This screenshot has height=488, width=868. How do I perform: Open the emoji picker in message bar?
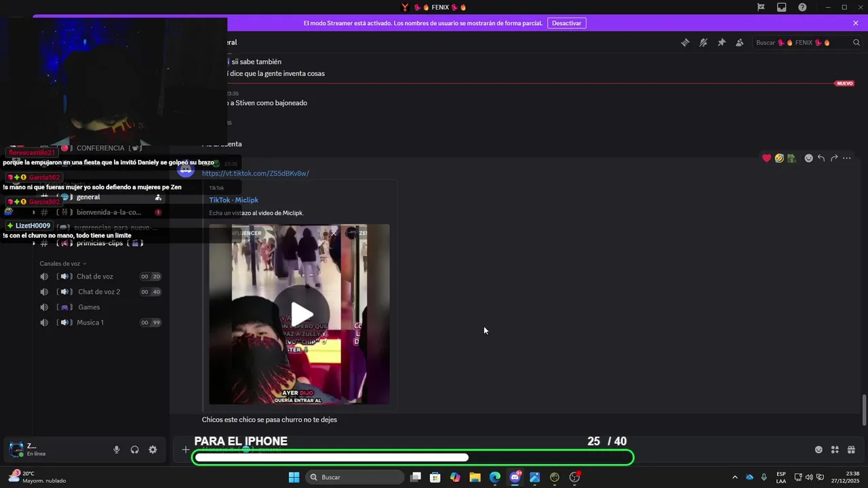point(818,449)
